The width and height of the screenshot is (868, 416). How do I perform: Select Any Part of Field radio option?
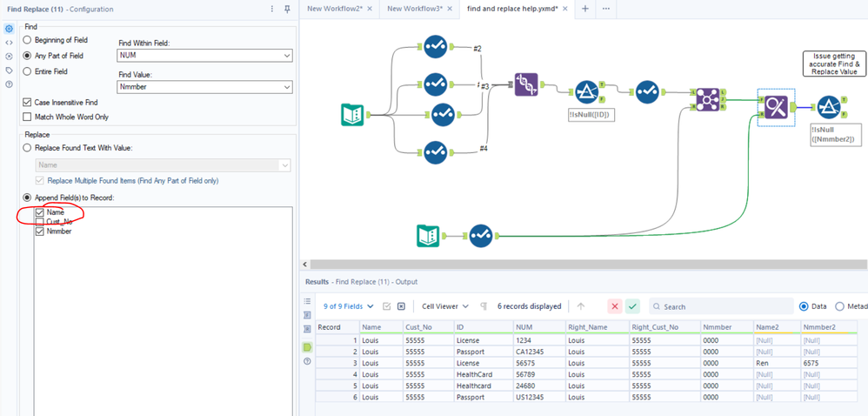(x=27, y=56)
